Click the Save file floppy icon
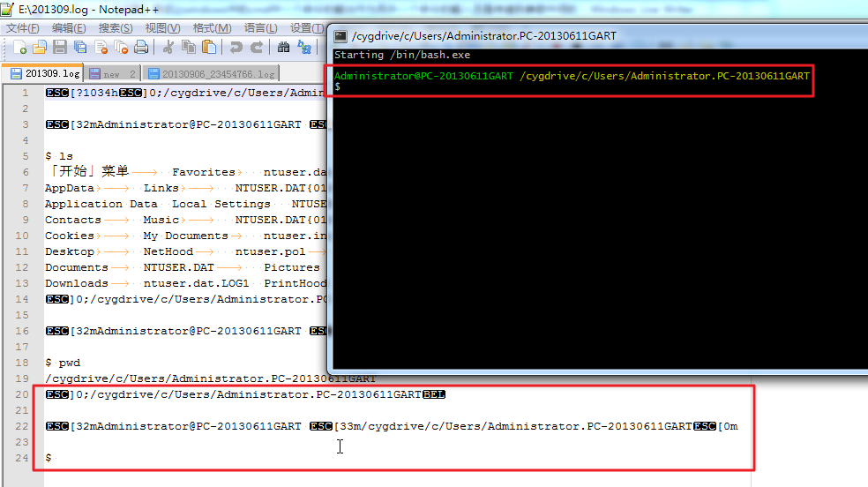The width and height of the screenshot is (868, 487). 60,48
